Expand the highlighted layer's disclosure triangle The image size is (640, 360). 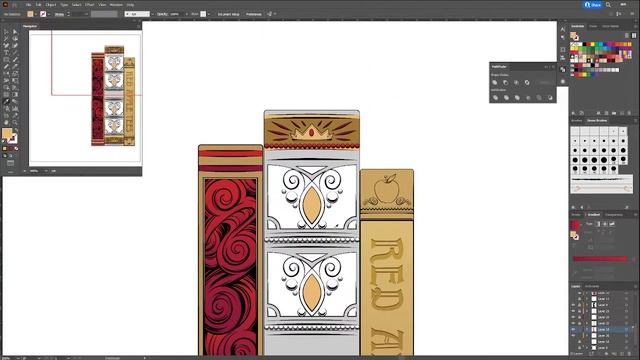point(587,329)
